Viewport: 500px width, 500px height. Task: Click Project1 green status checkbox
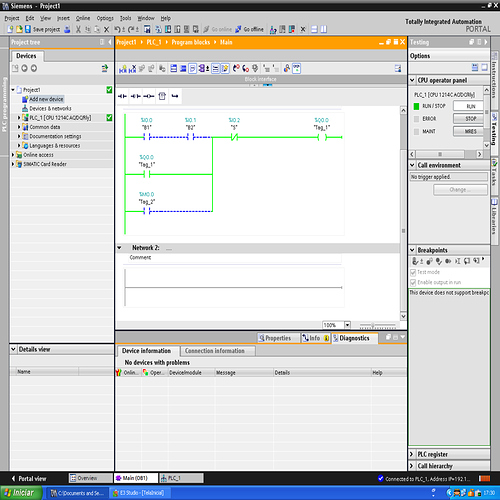click(x=109, y=90)
